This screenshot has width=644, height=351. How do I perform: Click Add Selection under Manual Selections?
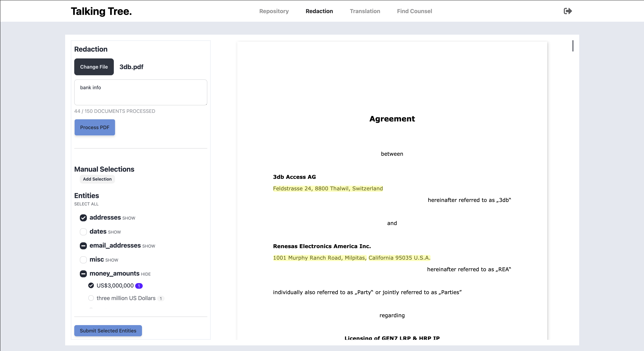point(97,179)
